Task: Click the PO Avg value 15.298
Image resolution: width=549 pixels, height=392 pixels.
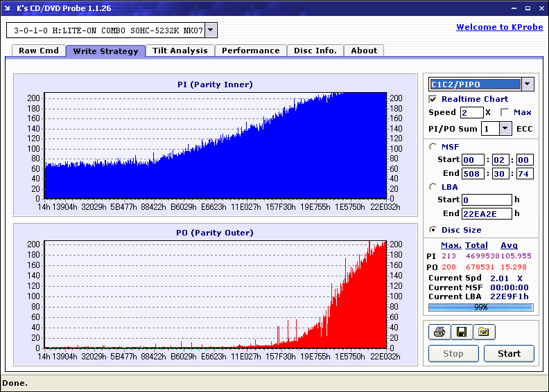Action: (x=514, y=267)
